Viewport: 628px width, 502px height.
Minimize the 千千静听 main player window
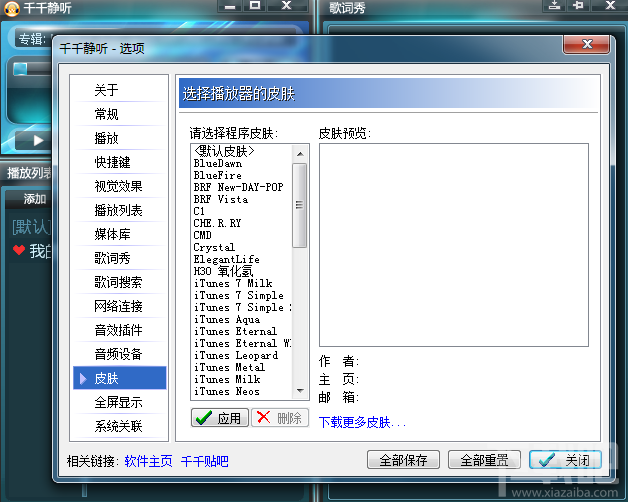[229, 6]
